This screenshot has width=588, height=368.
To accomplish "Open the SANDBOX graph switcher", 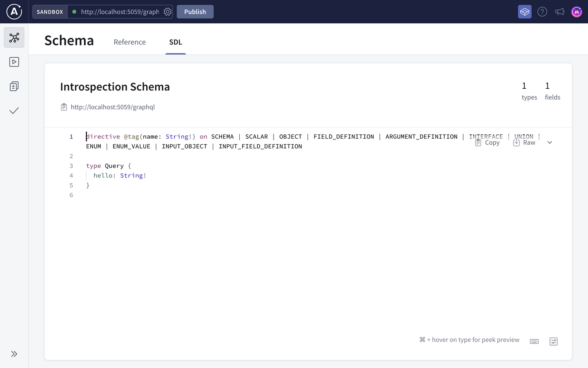I will [x=49, y=12].
